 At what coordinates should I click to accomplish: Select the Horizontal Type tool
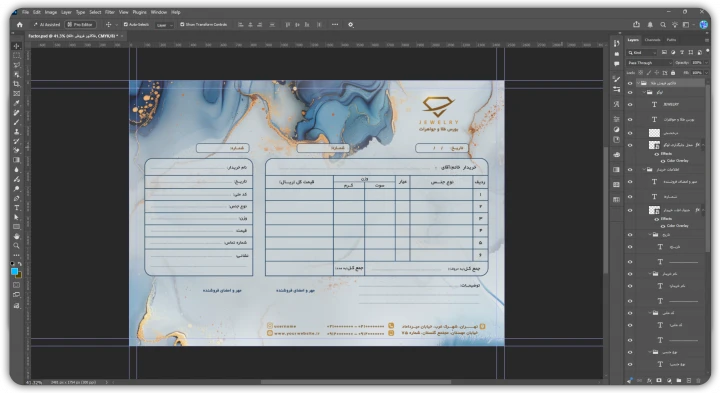click(17, 208)
